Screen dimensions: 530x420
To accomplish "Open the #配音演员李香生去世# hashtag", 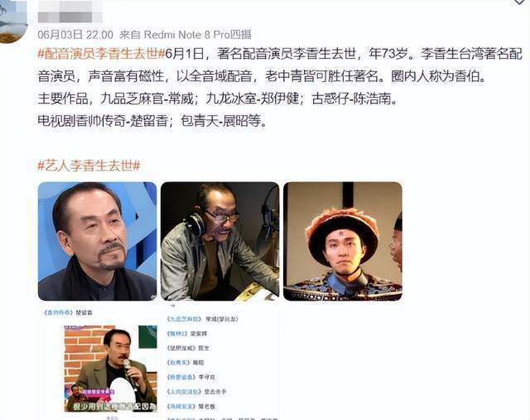I will [x=101, y=54].
